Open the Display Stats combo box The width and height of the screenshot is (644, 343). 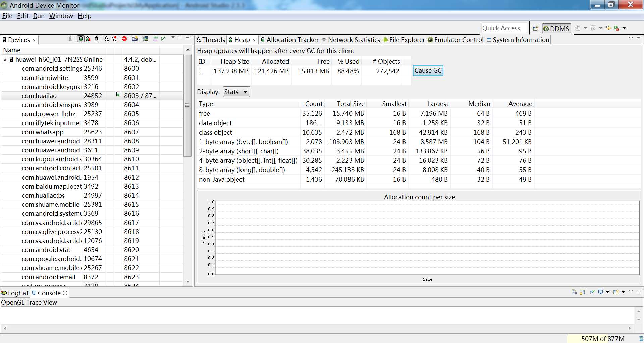[236, 92]
